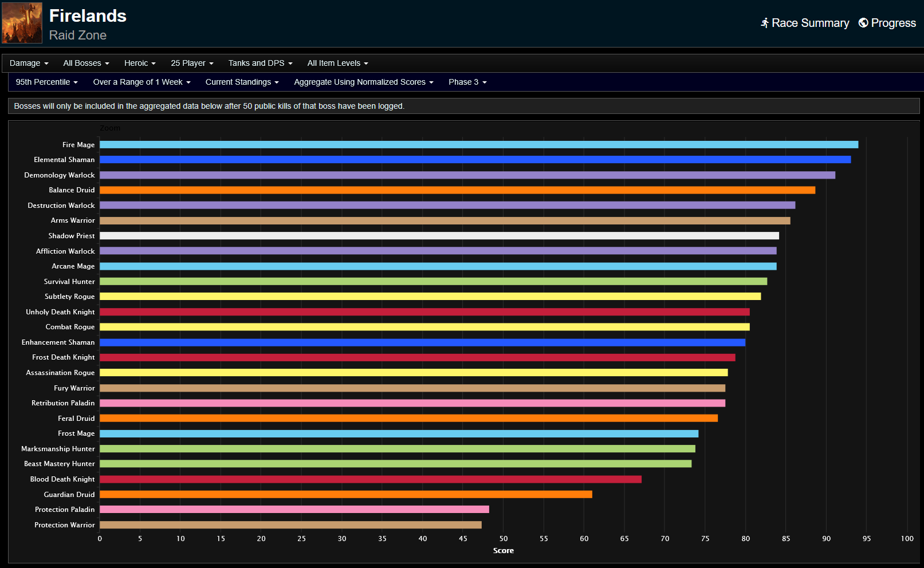Open the Progress page
Image resolution: width=924 pixels, height=568 pixels.
click(x=892, y=23)
